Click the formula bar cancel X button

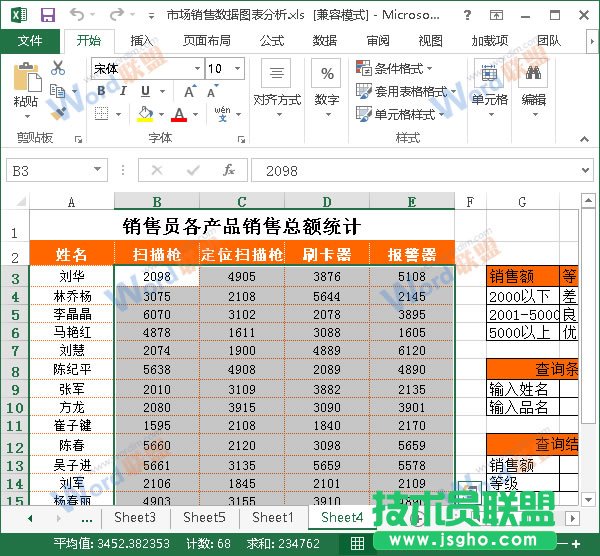pyautogui.click(x=157, y=170)
